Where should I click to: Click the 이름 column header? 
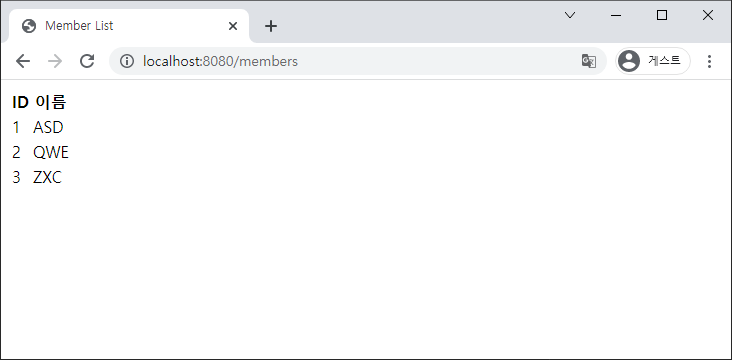51,102
